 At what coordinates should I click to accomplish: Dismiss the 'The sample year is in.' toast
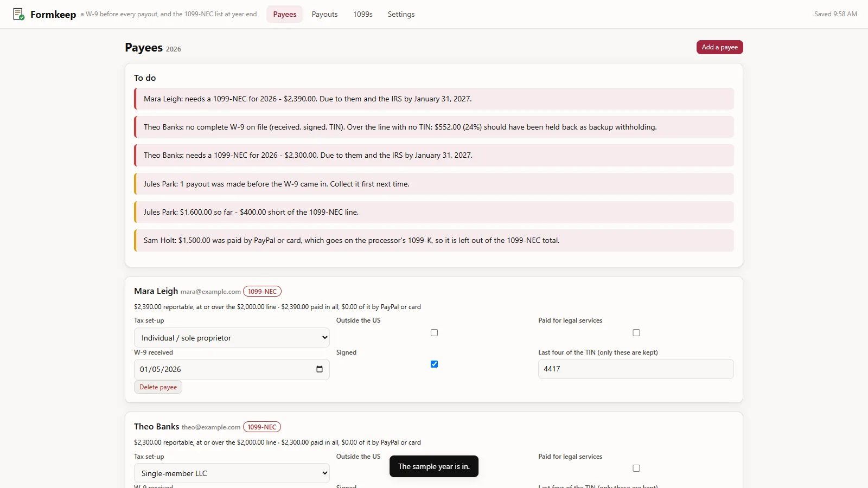(x=434, y=466)
